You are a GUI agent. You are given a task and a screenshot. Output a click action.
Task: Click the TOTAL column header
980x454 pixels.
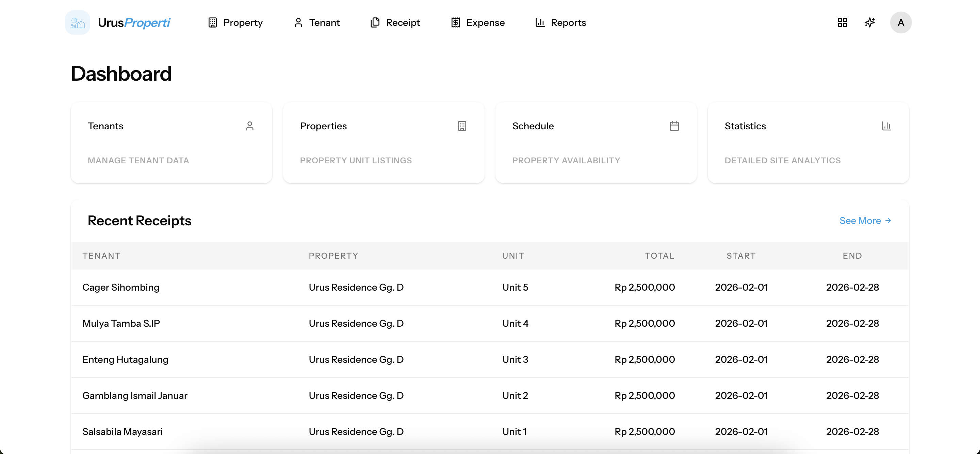click(659, 256)
